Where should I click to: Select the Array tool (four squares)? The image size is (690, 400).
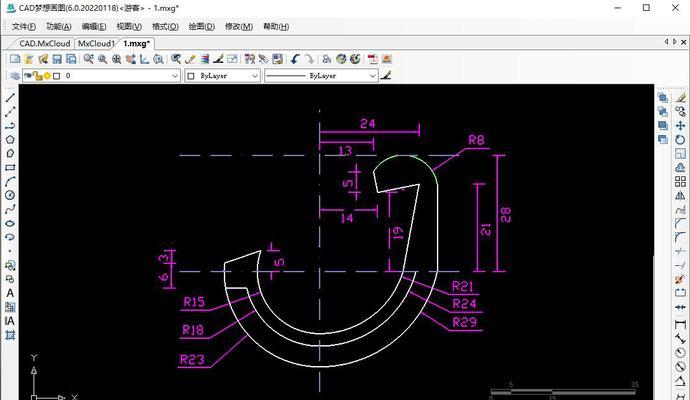[680, 181]
